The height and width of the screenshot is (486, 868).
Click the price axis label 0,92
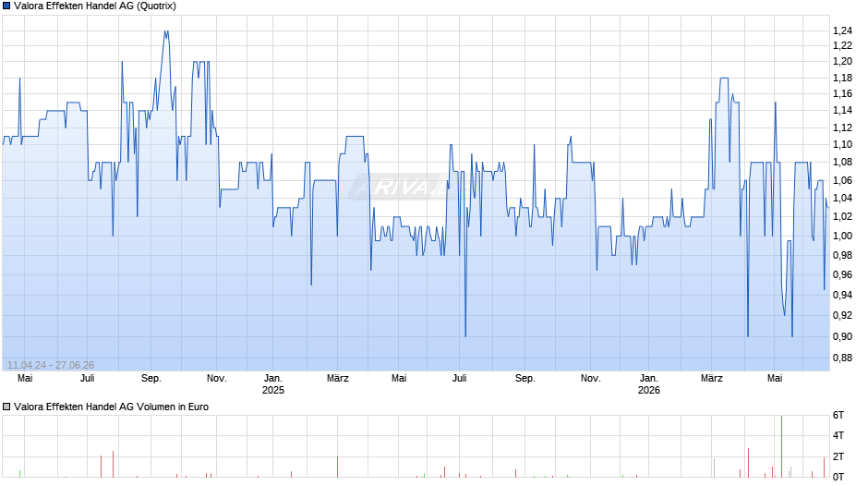pyautogui.click(x=842, y=315)
